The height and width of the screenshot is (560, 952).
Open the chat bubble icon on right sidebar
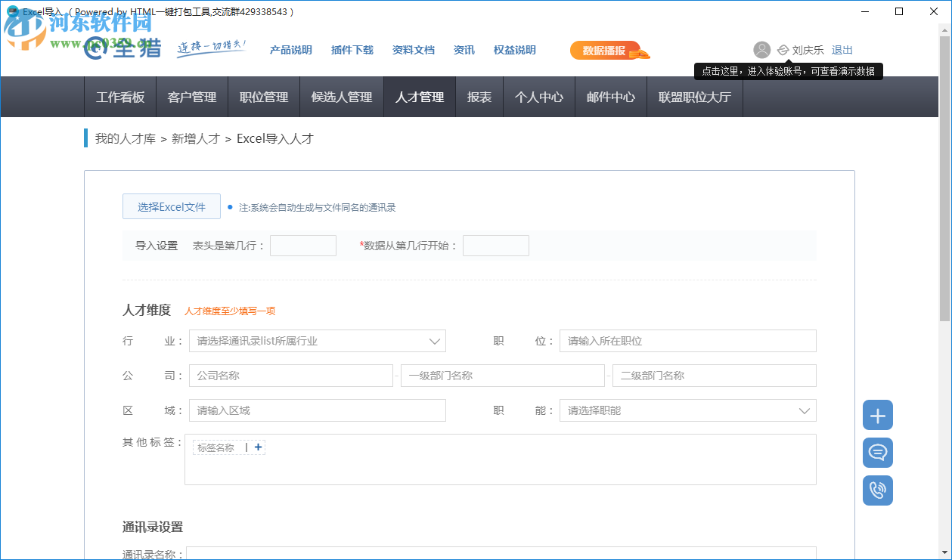click(877, 452)
